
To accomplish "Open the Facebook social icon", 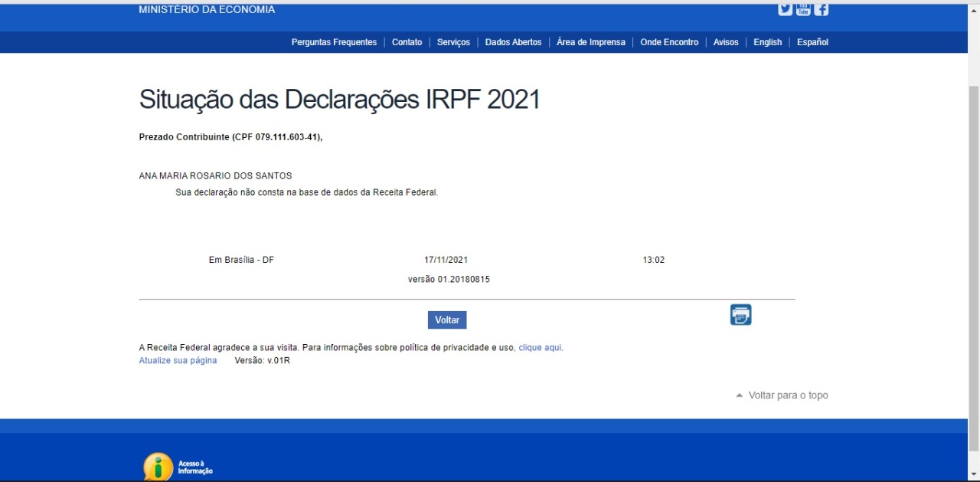I will click(x=822, y=9).
